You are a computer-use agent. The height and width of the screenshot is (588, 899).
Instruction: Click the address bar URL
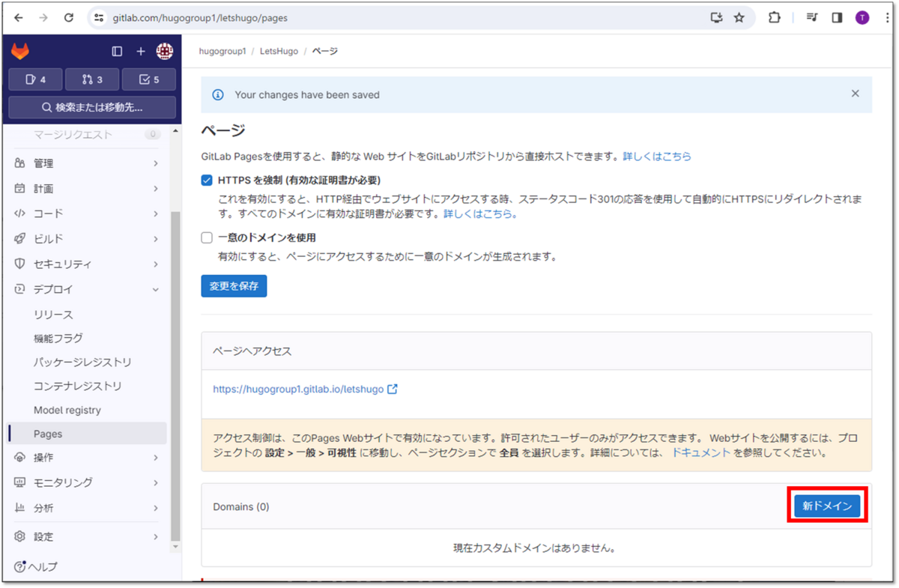pyautogui.click(x=200, y=17)
